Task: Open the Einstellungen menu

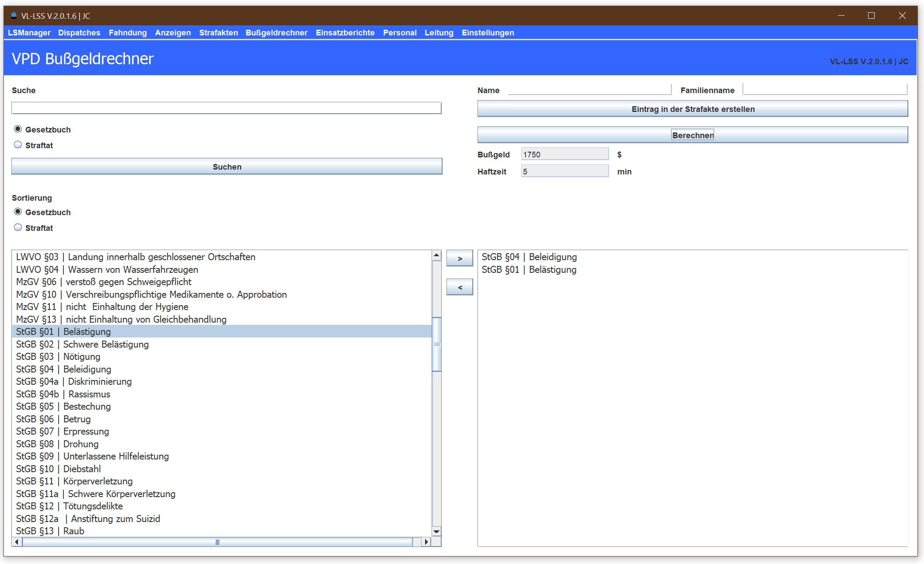Action: coord(488,33)
